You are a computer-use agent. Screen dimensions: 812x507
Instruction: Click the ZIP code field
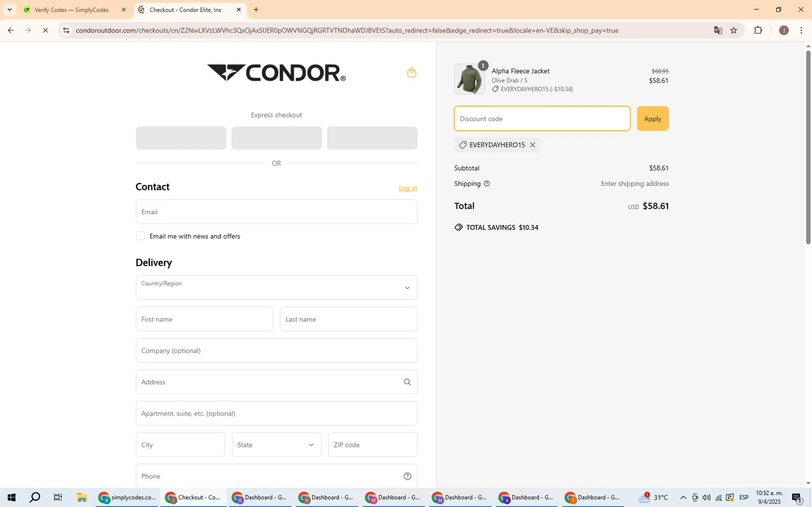tap(372, 445)
